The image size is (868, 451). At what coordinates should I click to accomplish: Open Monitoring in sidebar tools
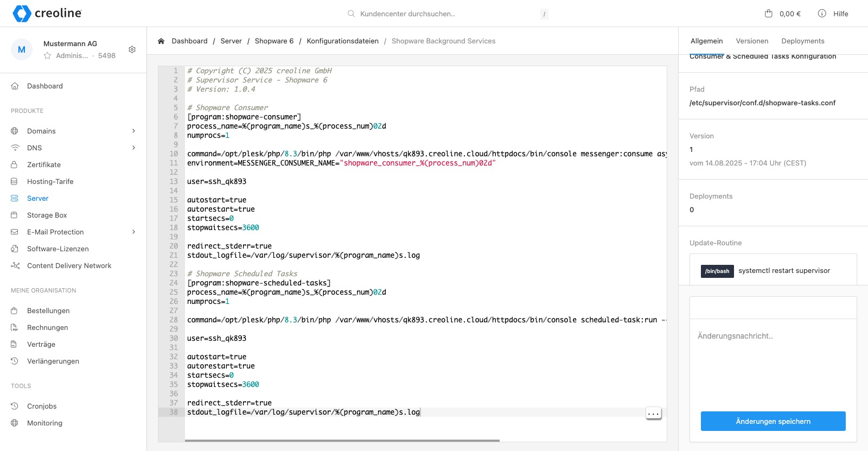[x=44, y=423]
